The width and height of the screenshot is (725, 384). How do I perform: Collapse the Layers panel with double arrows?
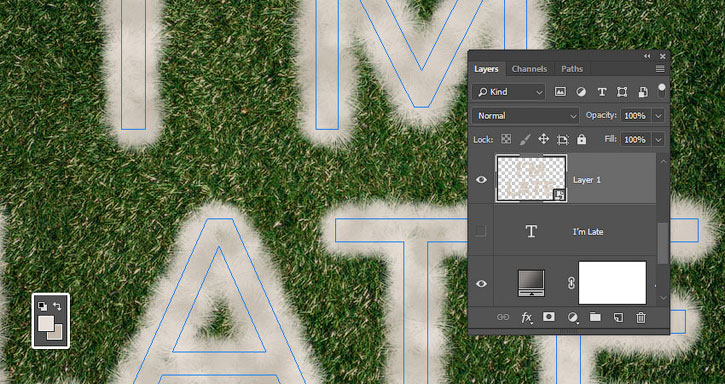647,56
